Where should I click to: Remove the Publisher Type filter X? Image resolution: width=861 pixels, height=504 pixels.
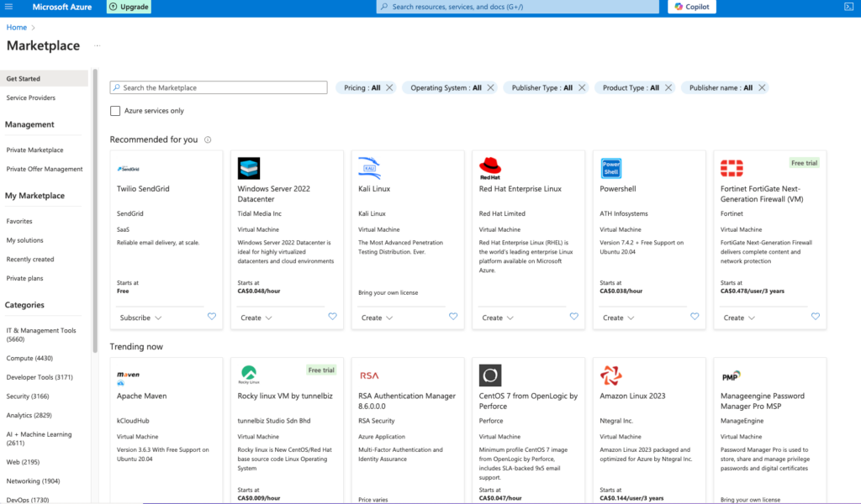tap(582, 87)
